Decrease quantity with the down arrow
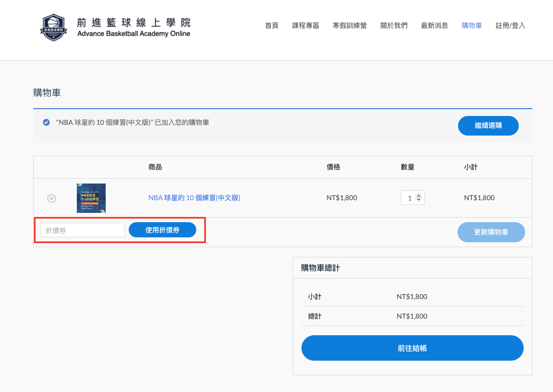 418,200
